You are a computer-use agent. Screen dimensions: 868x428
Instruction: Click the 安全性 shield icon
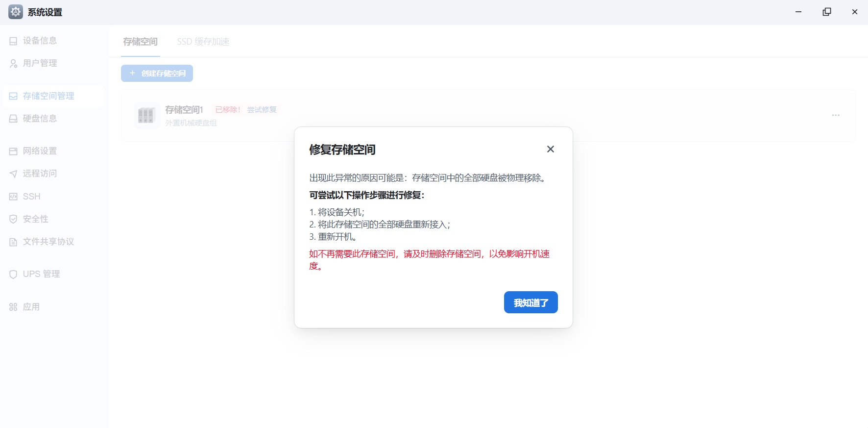[x=13, y=219]
